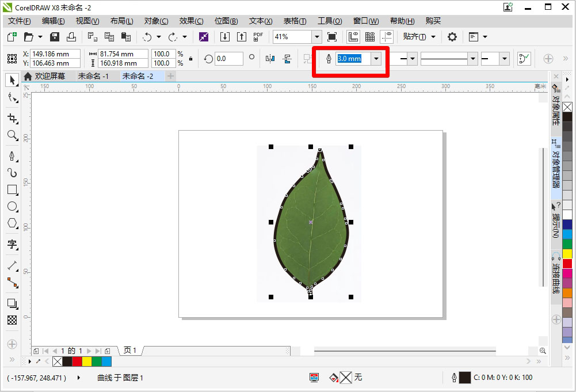The height and width of the screenshot is (392, 576).
Task: Click the New document icon
Action: pos(12,37)
